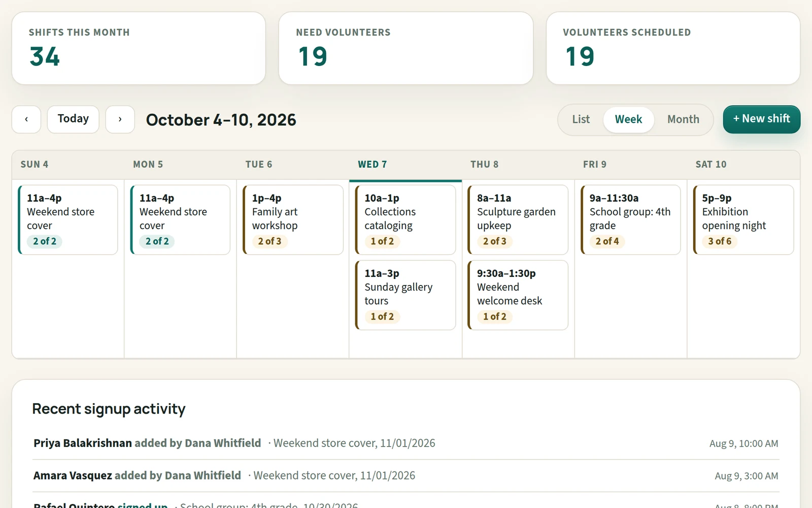Open the Family art workshop shift
This screenshot has width=812, height=508.
point(293,219)
